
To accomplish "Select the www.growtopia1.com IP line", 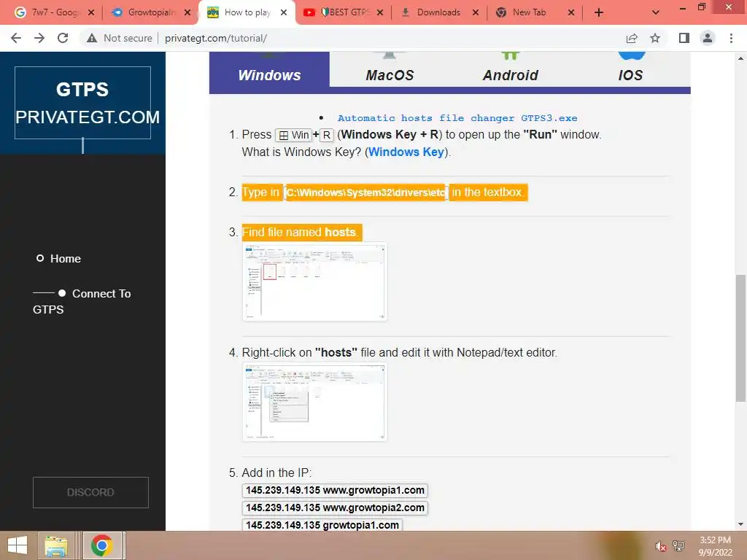I will 335,491.
